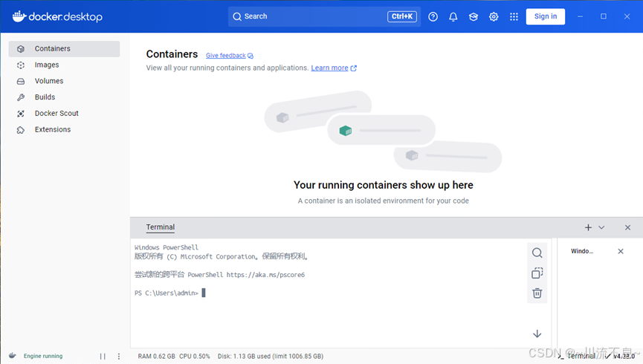Open the apps grid menu

click(514, 17)
